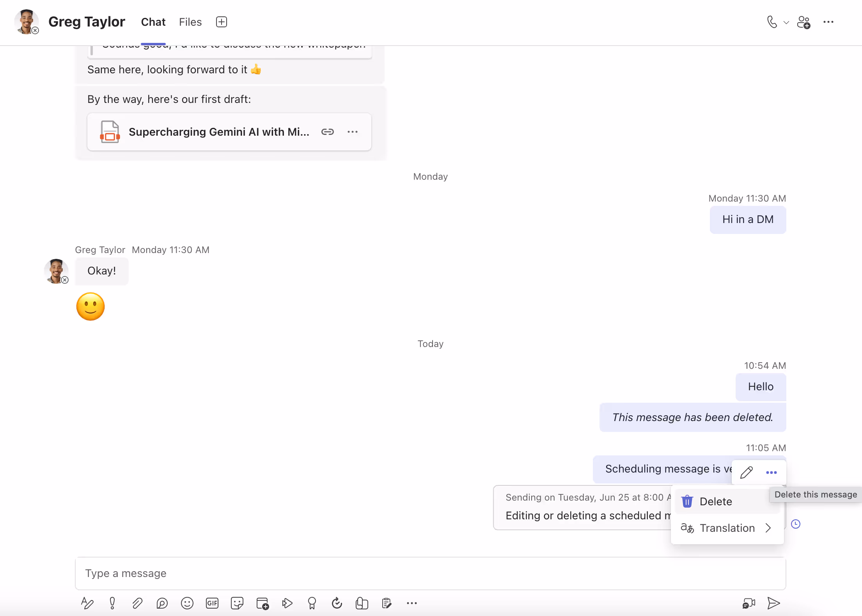Open file attachment more options ellipsis

coord(353,132)
